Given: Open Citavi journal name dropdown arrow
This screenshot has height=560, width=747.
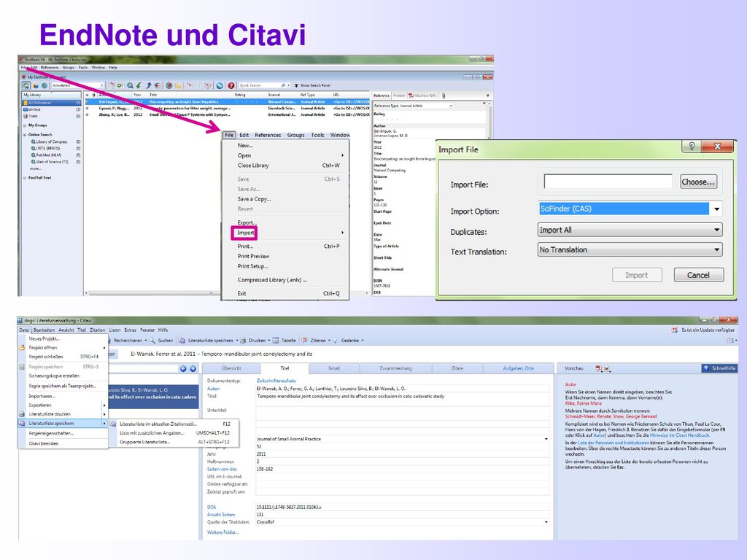Looking at the screenshot, I should 546,439.
